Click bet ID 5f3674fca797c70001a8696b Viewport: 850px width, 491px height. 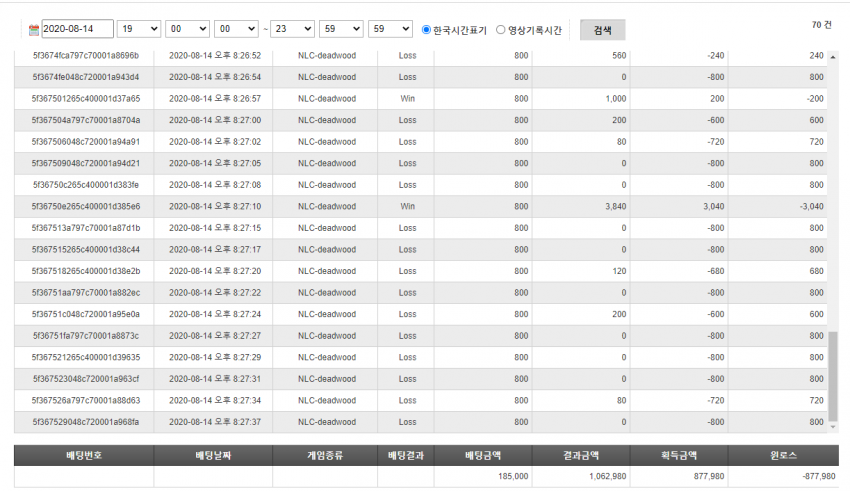click(86, 55)
